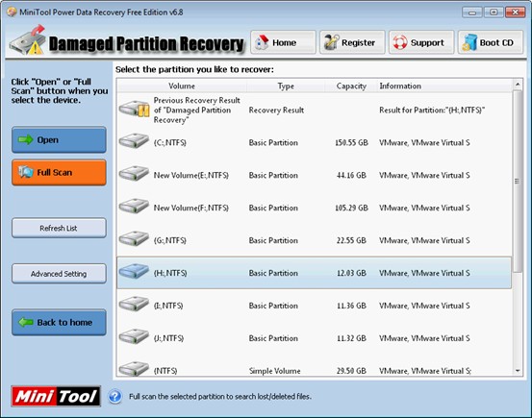Click the vertical scrollbar thumb
Viewport: 532px width, 418px height.
click(x=518, y=181)
